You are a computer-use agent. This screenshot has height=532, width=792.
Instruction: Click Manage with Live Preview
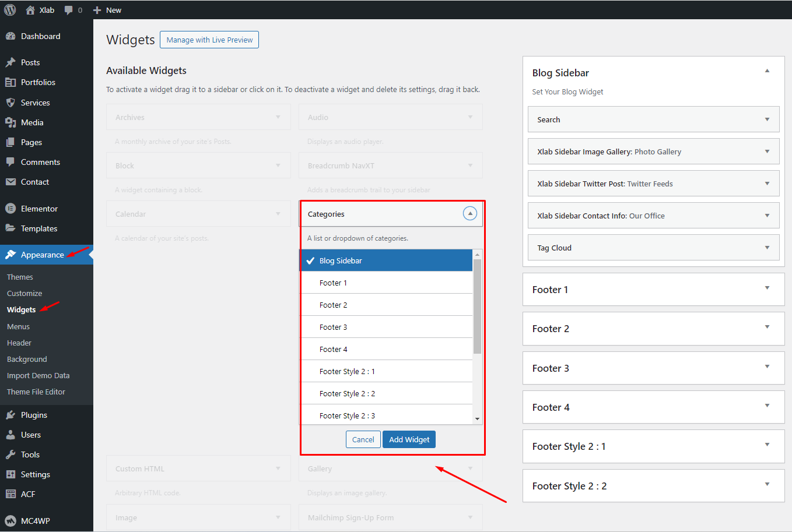pos(209,40)
